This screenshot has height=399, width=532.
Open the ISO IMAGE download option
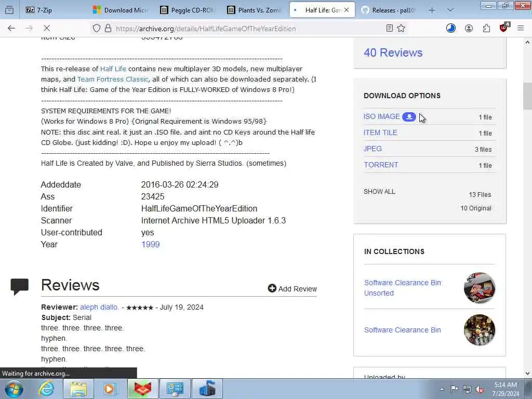(x=382, y=117)
